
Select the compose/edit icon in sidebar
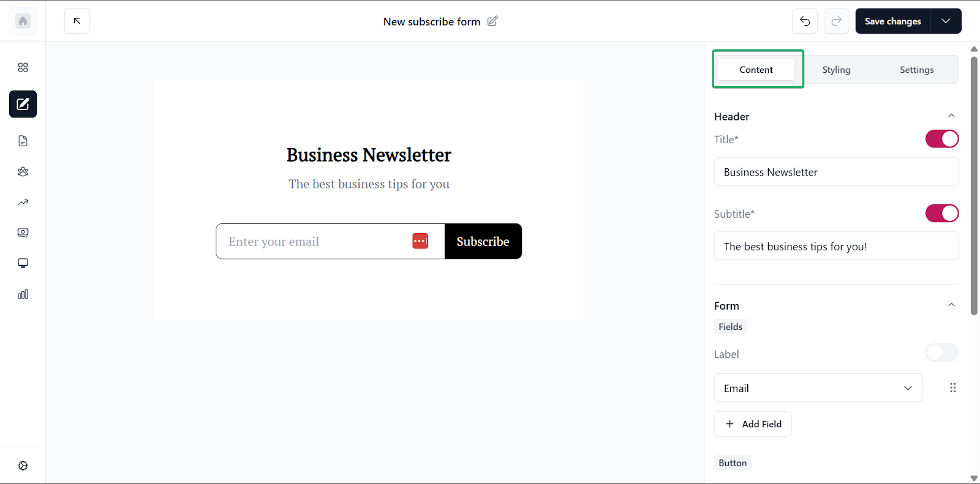click(x=23, y=104)
